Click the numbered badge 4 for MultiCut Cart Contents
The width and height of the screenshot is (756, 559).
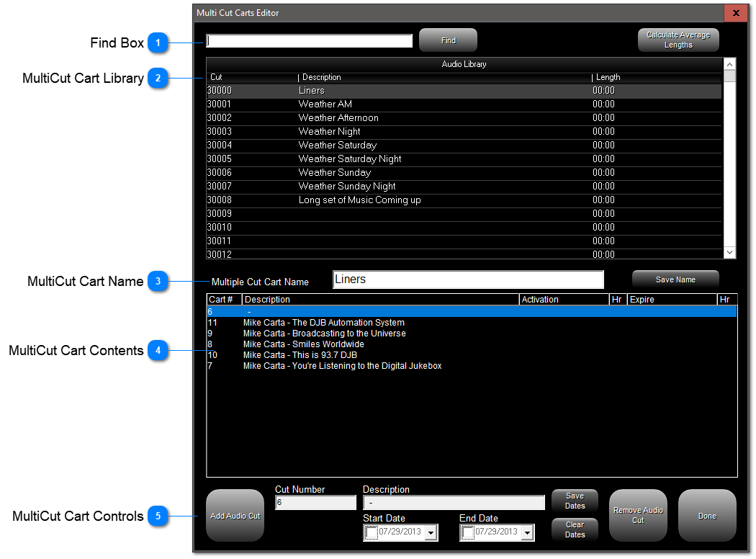click(x=158, y=351)
